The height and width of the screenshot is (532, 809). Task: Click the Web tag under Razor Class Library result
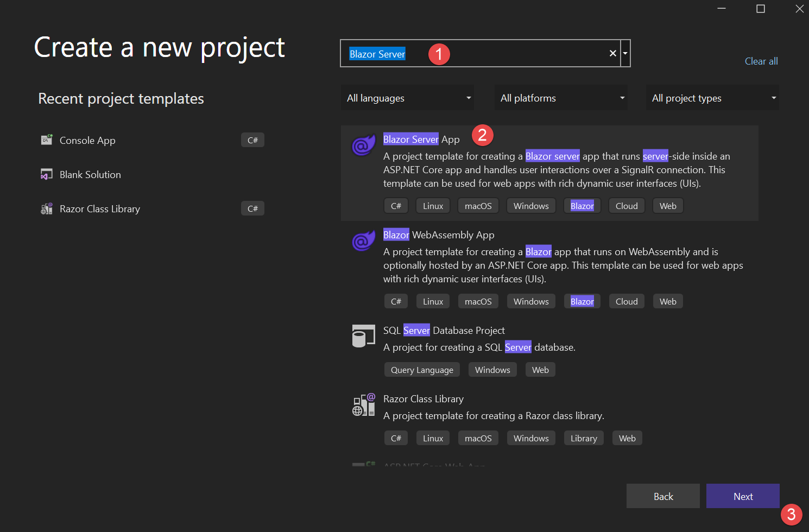(627, 438)
